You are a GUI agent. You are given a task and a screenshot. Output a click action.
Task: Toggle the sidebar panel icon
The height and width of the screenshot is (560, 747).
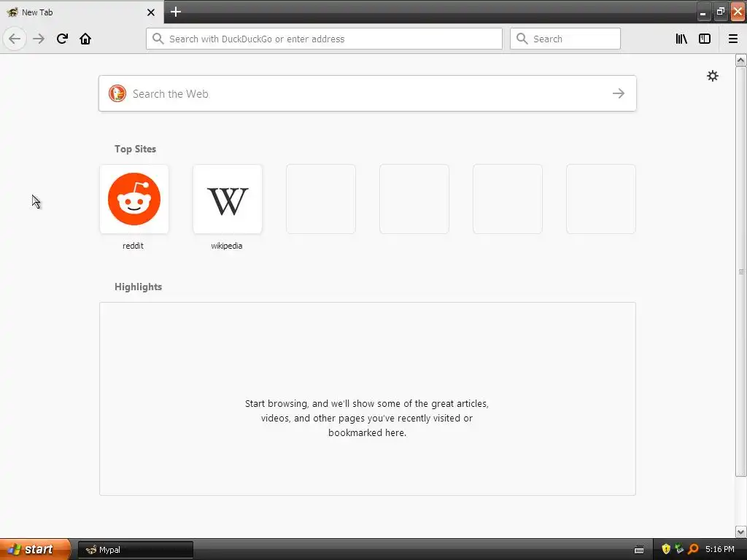(x=705, y=39)
